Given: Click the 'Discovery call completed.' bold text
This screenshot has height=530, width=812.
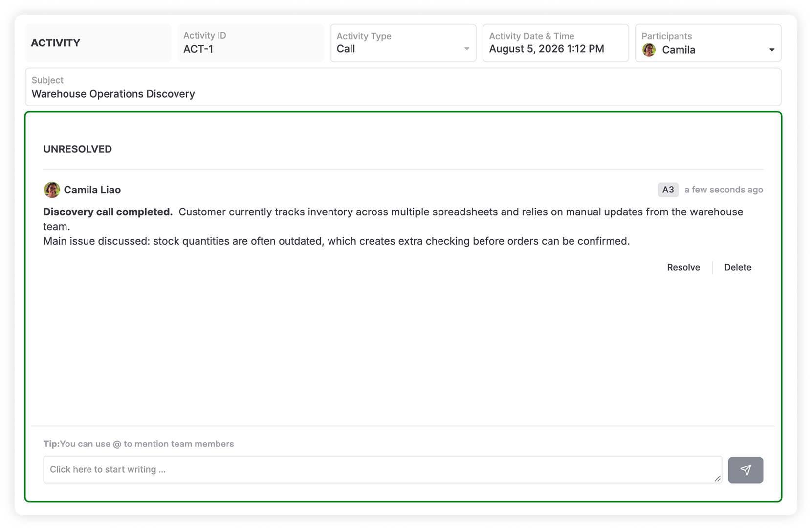Looking at the screenshot, I should coord(108,212).
